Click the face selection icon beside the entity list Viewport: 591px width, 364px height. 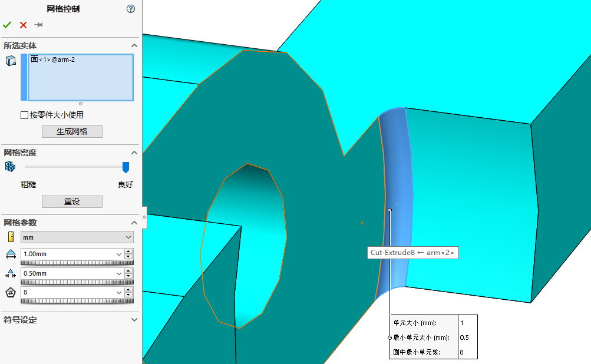click(x=11, y=61)
